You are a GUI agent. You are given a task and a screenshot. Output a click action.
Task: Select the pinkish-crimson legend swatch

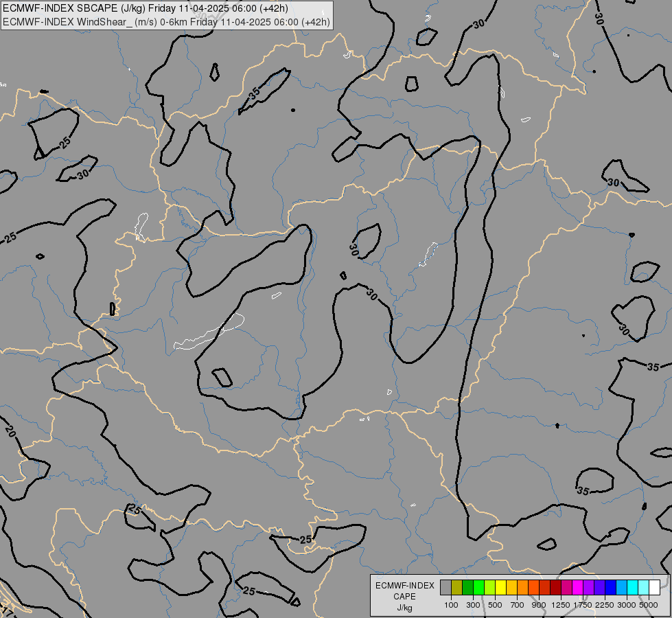pyautogui.click(x=566, y=588)
